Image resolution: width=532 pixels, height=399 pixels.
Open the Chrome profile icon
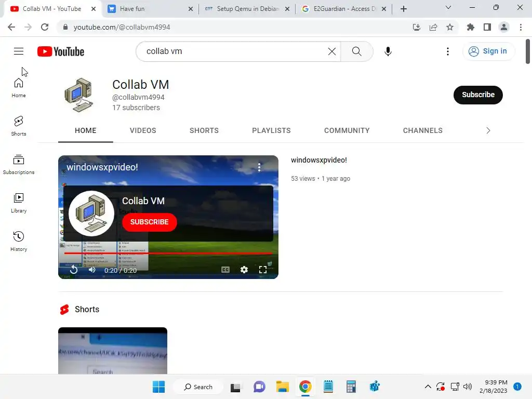(x=504, y=27)
